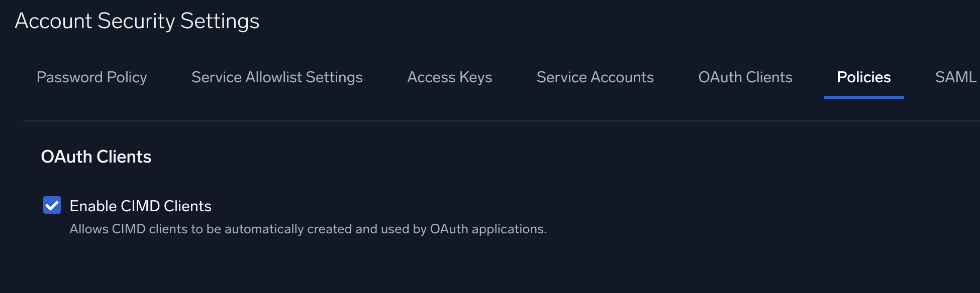Screen dimensions: 980x293
Task: Click the words OAuth applications in the description
Action: point(488,229)
